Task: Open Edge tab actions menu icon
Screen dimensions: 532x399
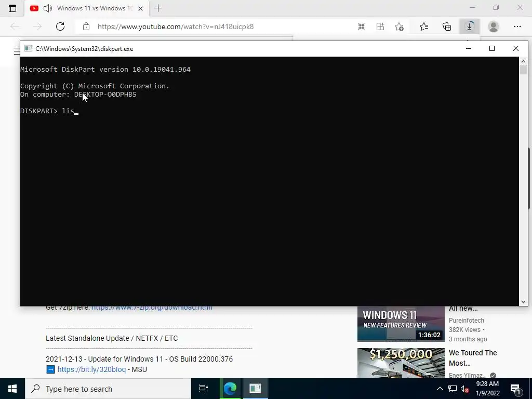Action: [x=12, y=8]
